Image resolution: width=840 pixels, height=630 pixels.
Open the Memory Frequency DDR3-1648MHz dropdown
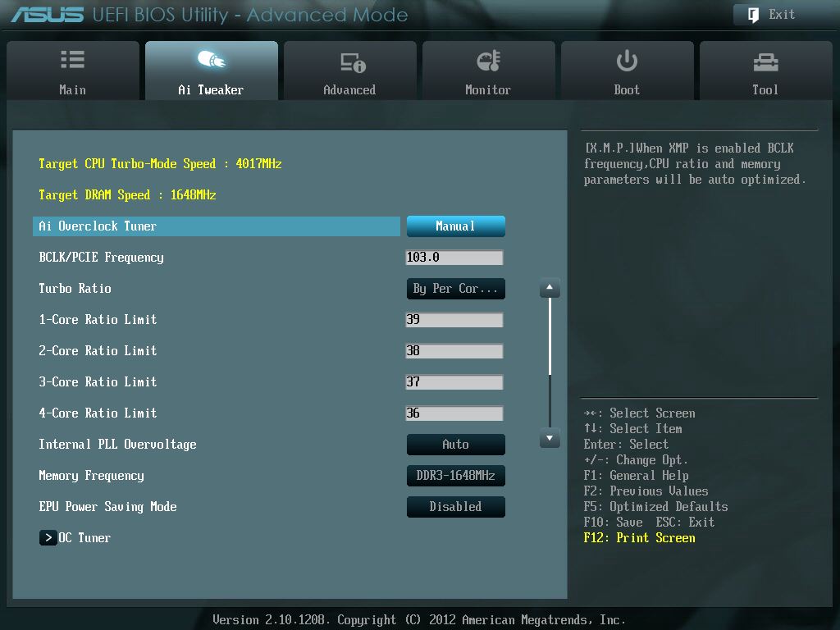coord(456,475)
